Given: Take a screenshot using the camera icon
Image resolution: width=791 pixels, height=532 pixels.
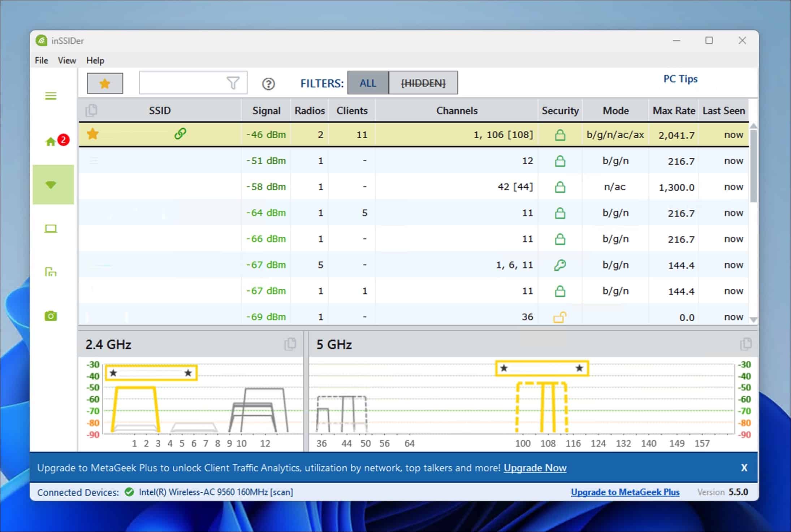Looking at the screenshot, I should click(x=51, y=315).
